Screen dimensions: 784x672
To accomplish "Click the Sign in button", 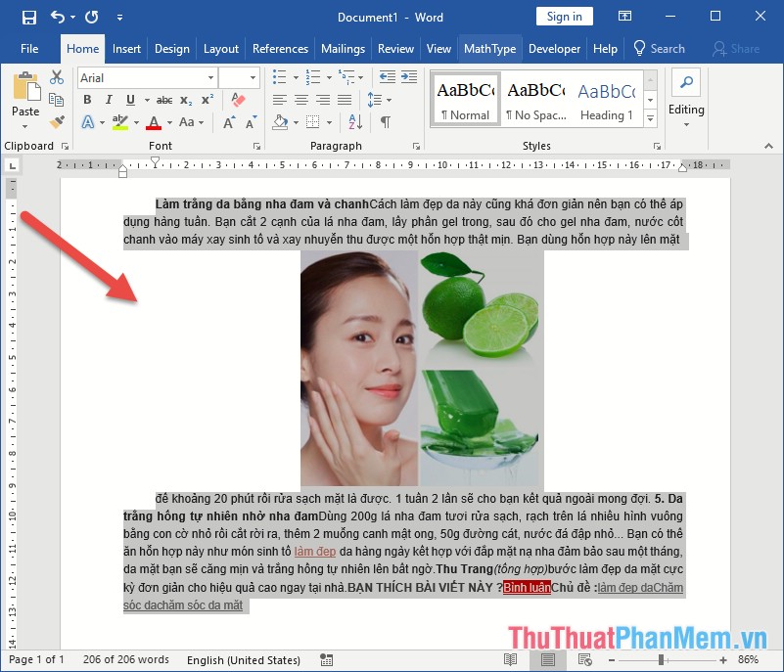I will point(564,16).
